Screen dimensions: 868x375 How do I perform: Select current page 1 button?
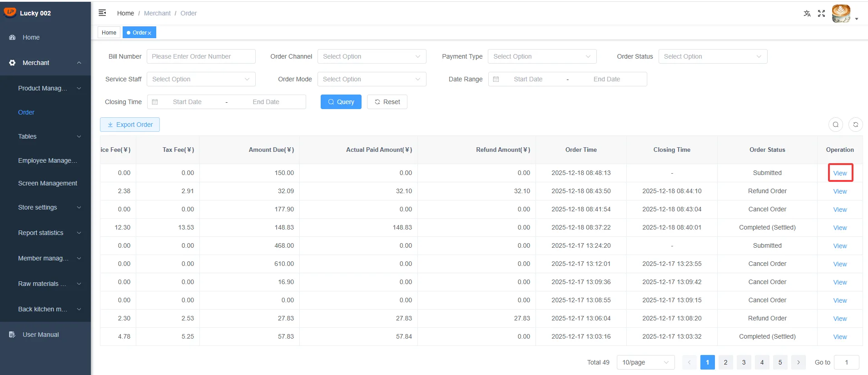tap(708, 362)
